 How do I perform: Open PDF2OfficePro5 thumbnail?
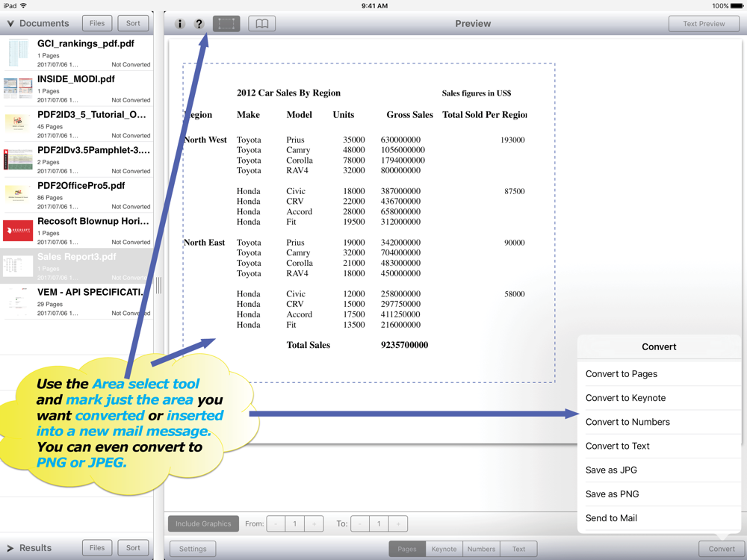tap(18, 195)
